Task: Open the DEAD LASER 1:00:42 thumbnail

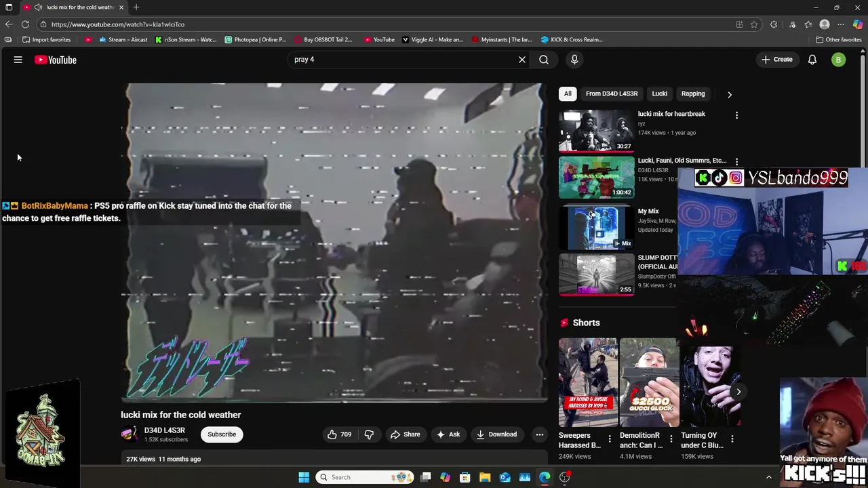Action: [x=596, y=178]
